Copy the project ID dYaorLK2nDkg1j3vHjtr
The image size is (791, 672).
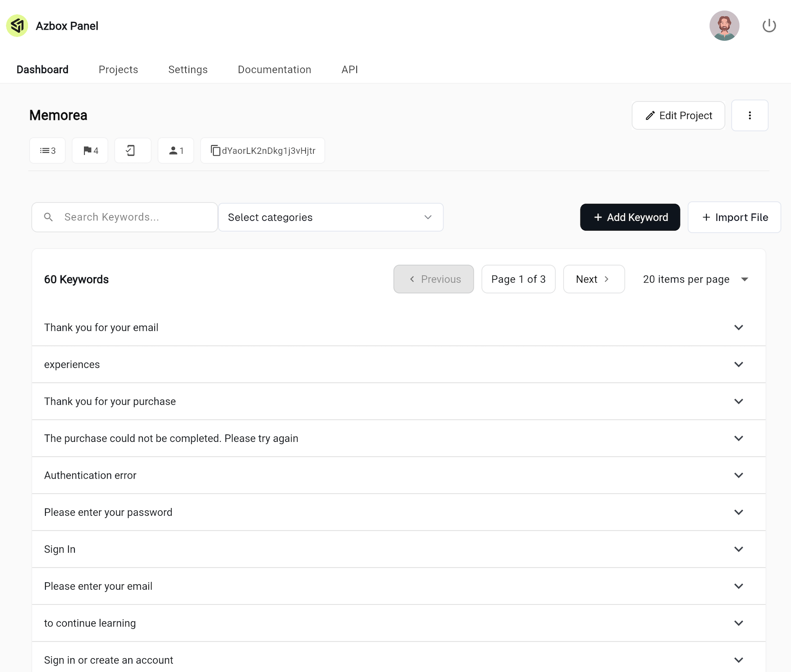(x=262, y=150)
